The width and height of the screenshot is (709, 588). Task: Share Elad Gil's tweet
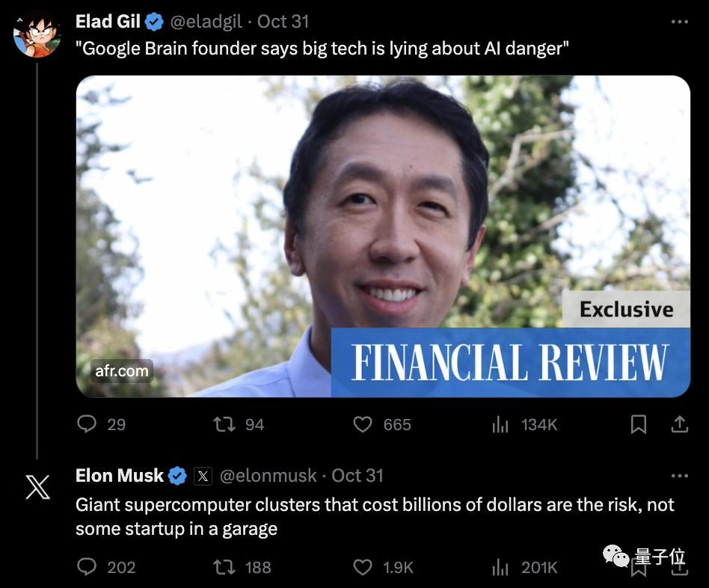coord(679,424)
